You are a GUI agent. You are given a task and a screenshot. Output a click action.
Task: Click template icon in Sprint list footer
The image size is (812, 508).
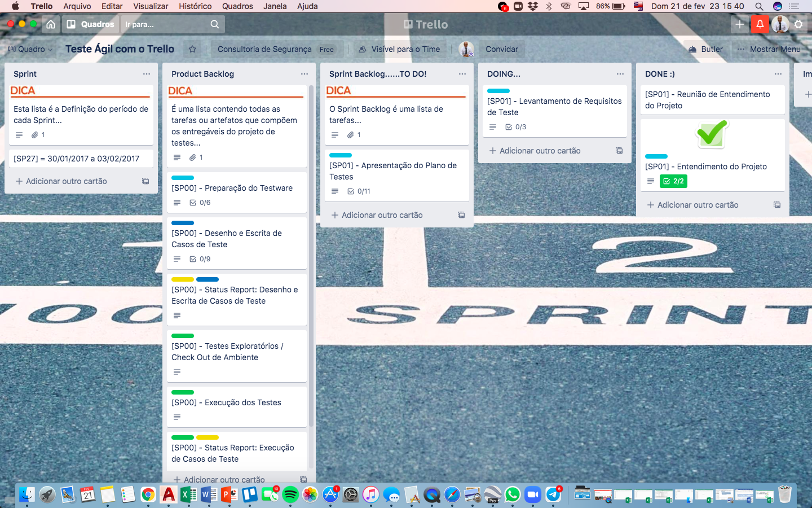click(x=145, y=181)
